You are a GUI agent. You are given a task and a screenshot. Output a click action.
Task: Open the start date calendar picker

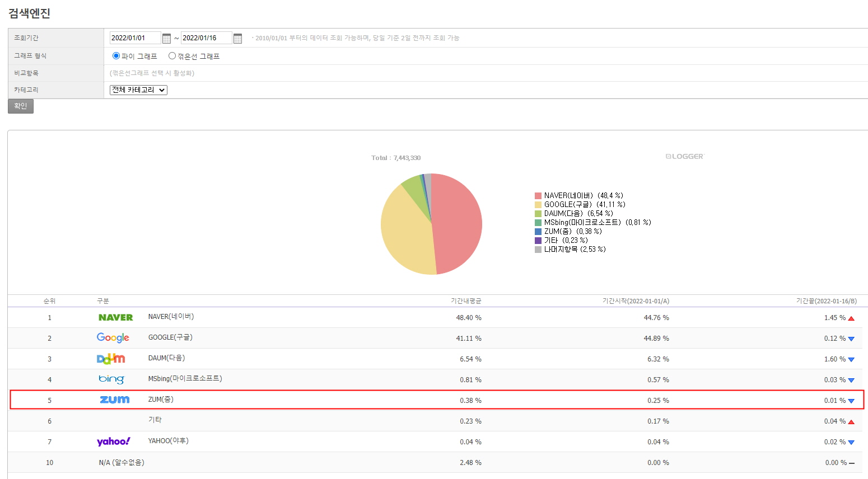tap(166, 39)
